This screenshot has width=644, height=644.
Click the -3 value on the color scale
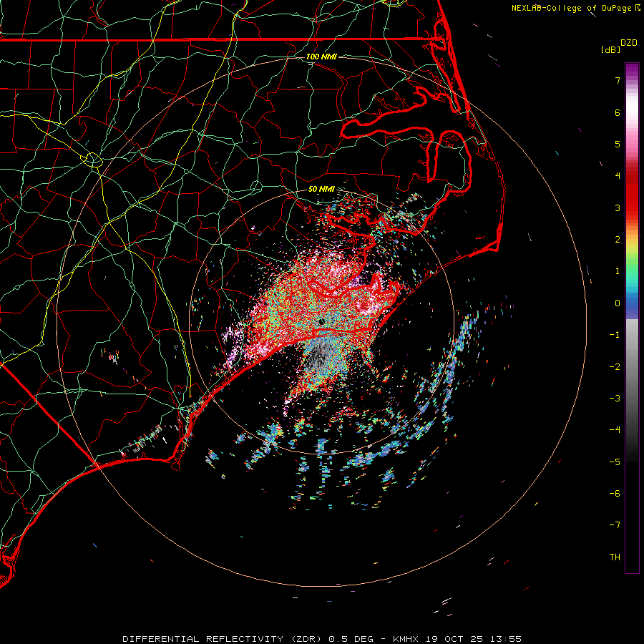point(615,399)
